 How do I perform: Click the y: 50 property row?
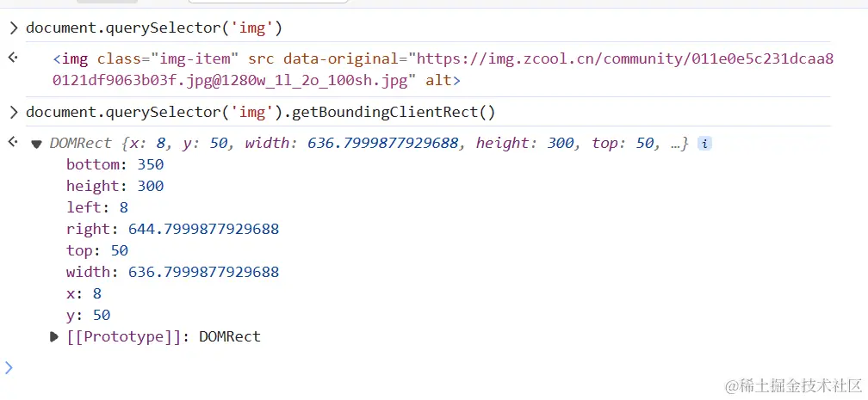(x=89, y=316)
